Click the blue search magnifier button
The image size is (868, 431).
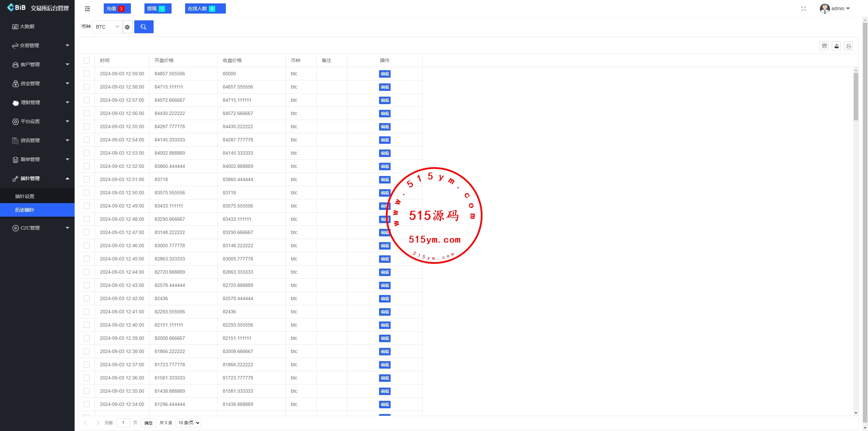[x=144, y=27]
